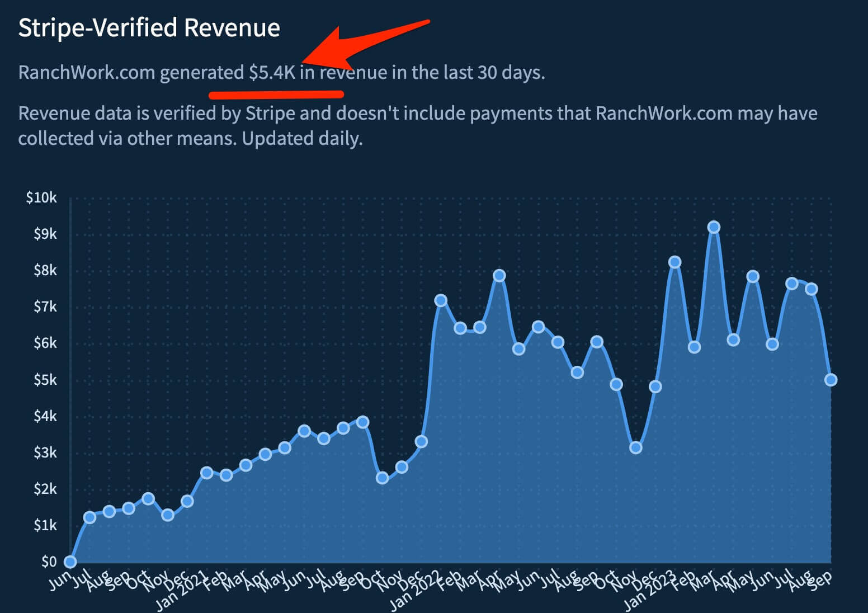Click the 'Stripe-Verified Revenue' heading
868x613 pixels.
(x=149, y=27)
